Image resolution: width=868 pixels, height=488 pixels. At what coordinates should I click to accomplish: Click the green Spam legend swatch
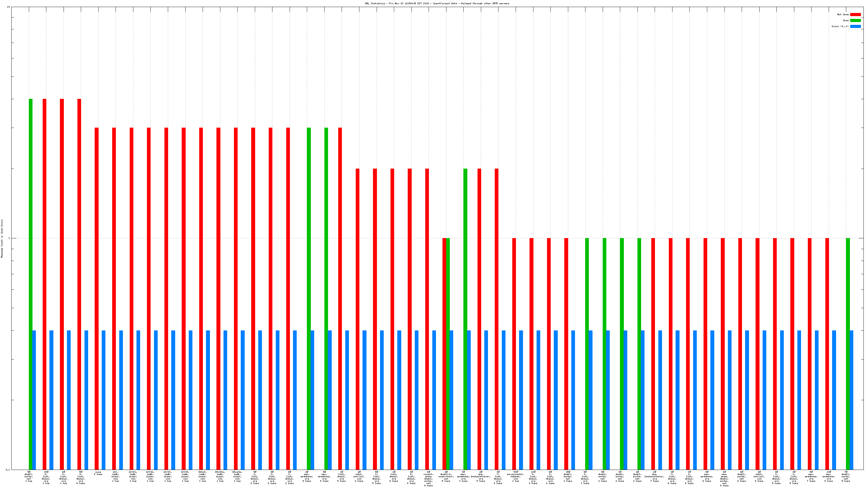855,21
